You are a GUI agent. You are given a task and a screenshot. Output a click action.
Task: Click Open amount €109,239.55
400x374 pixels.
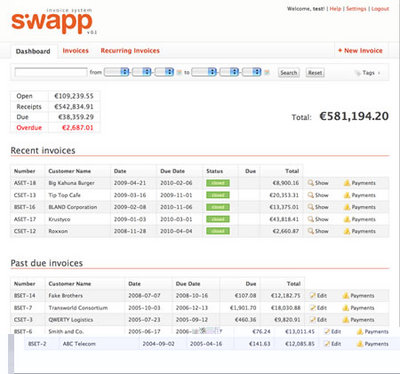click(74, 96)
